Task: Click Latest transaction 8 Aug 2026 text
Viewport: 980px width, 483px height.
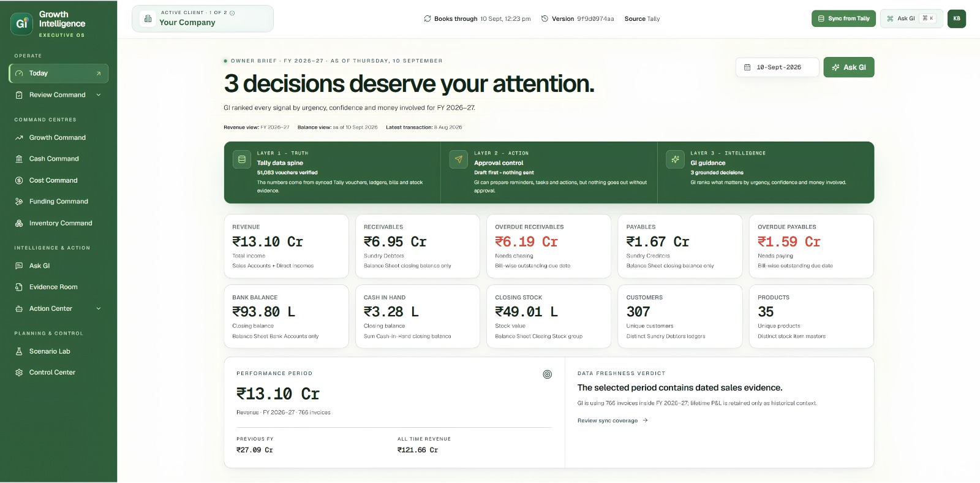Action: 424,127
